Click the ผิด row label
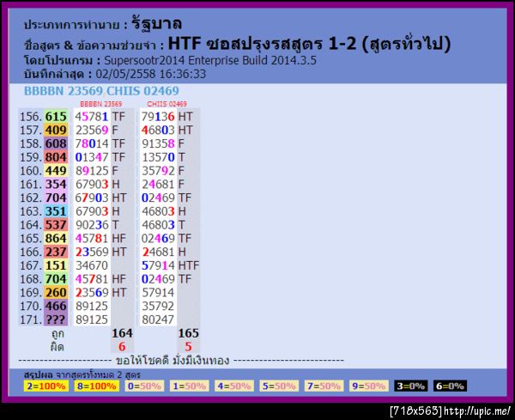The height and width of the screenshot is (420, 515). point(58,347)
